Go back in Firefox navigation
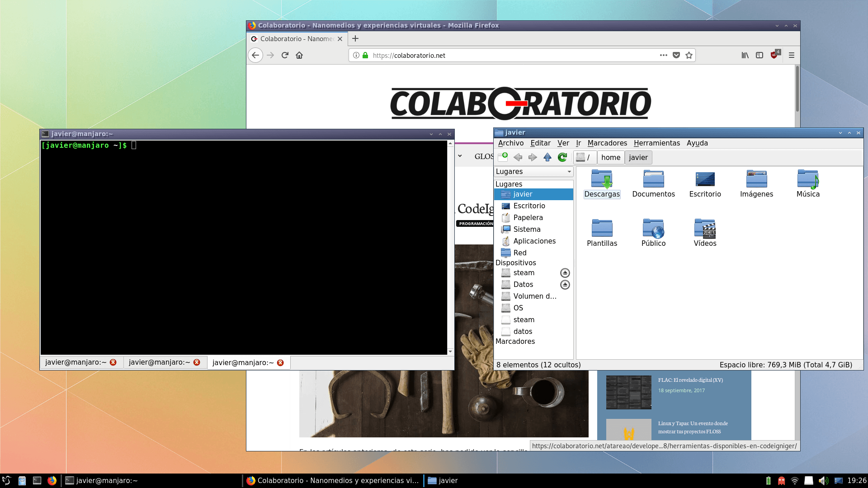Viewport: 868px width, 488px height. point(255,55)
